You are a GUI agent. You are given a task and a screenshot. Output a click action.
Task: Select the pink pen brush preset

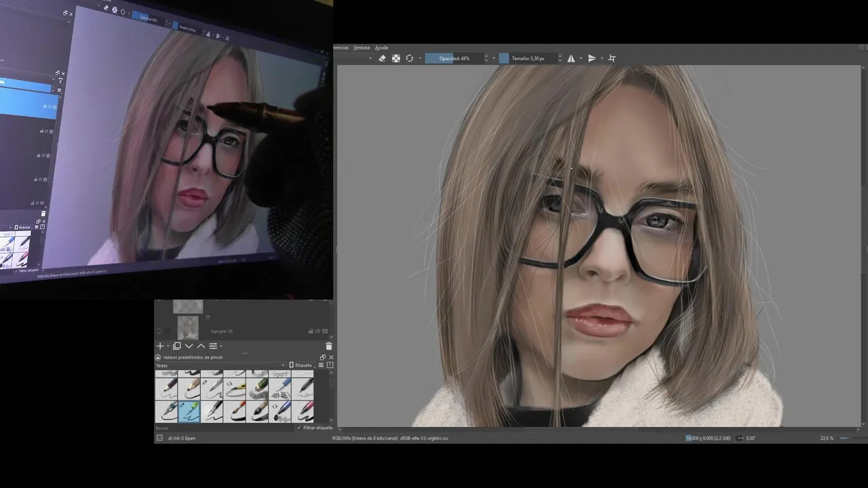302,411
